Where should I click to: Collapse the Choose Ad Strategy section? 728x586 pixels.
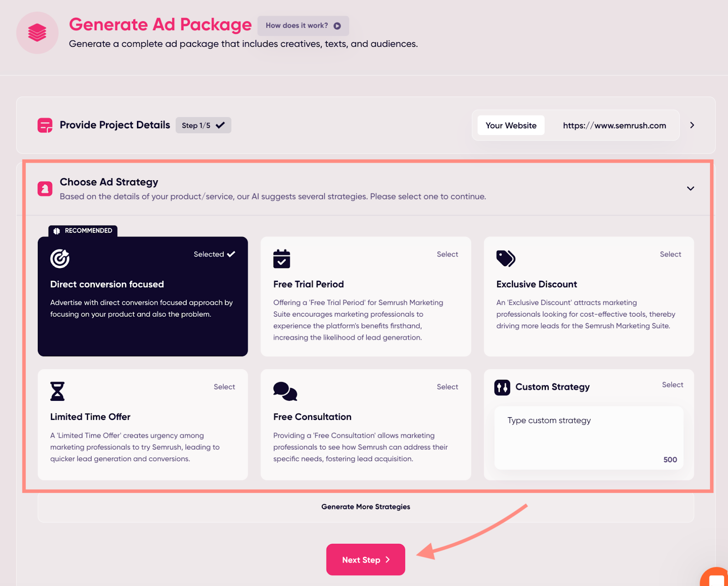click(x=690, y=188)
